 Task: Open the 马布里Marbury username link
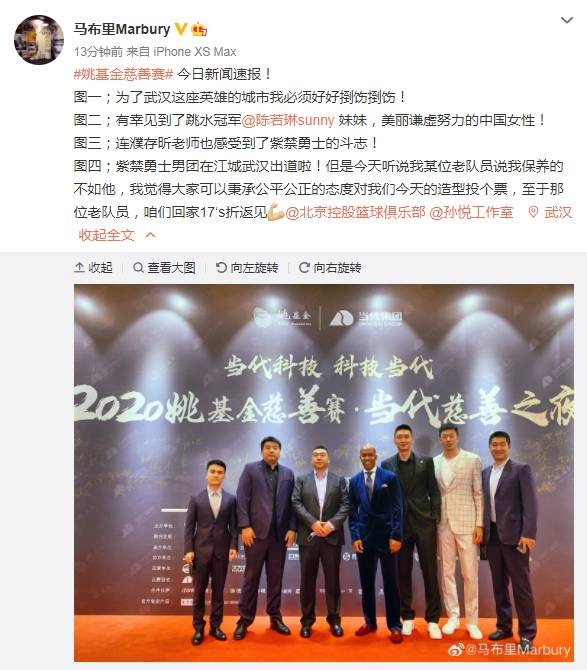coord(122,29)
